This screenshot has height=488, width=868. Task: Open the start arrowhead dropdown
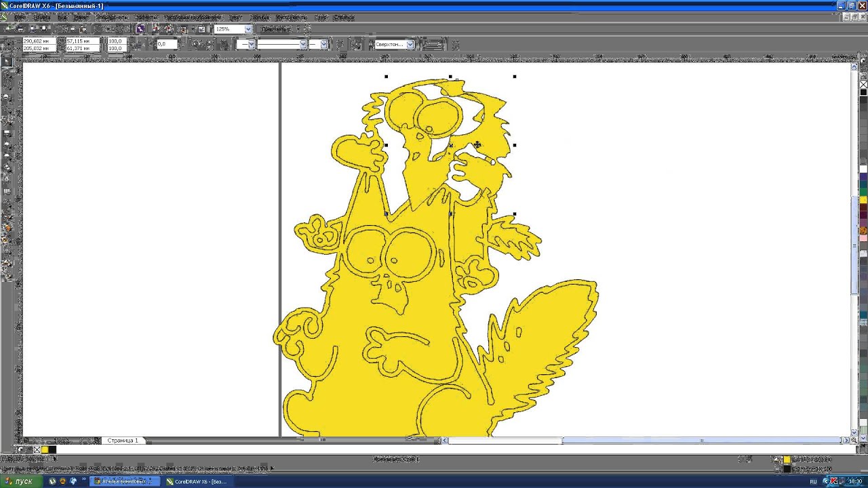pos(252,44)
